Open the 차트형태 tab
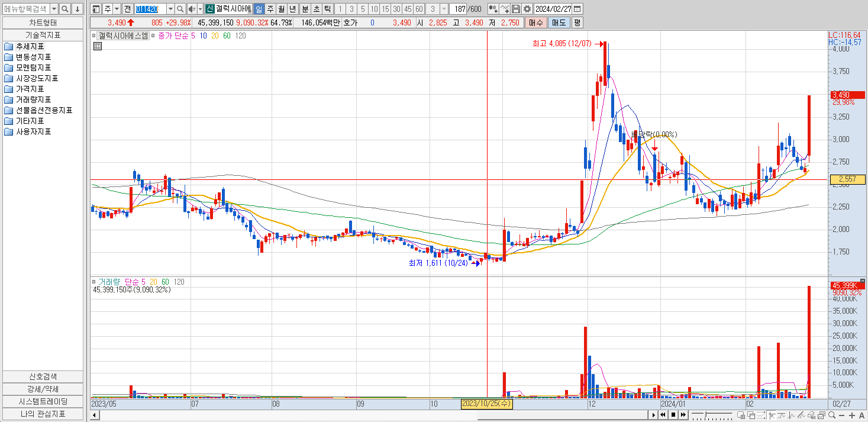This screenshot has width=868, height=422. [x=43, y=22]
